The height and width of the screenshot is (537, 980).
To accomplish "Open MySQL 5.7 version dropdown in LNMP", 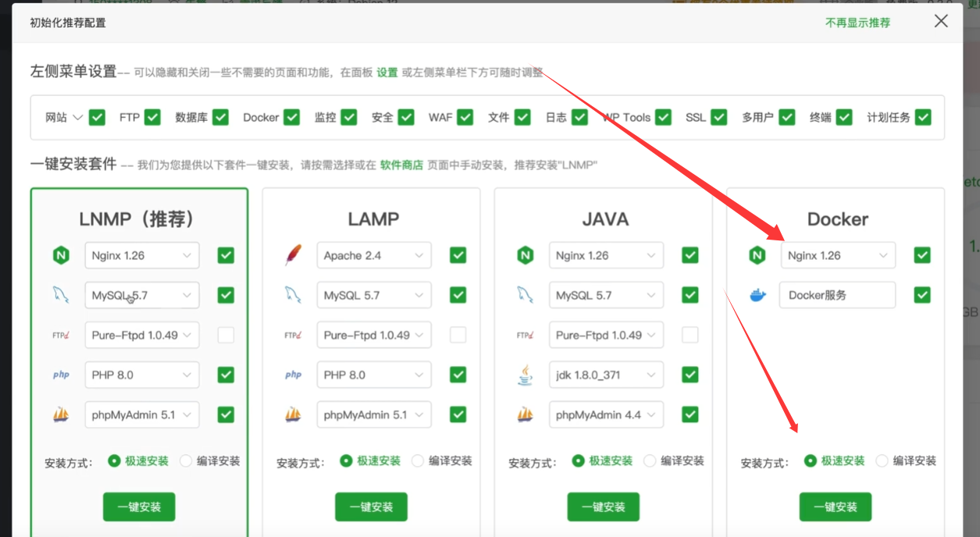I will pyautogui.click(x=142, y=295).
